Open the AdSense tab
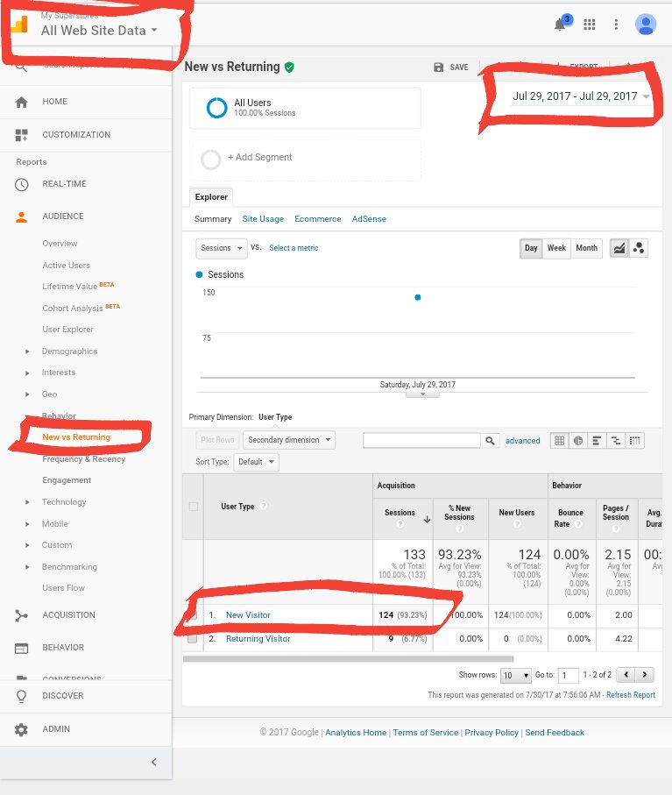This screenshot has height=795, width=672. point(369,219)
